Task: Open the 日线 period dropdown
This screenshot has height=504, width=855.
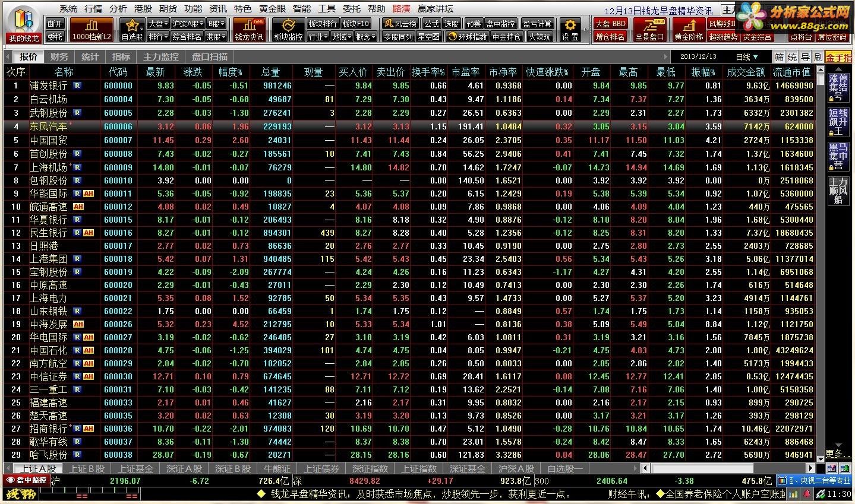Action: coord(746,57)
